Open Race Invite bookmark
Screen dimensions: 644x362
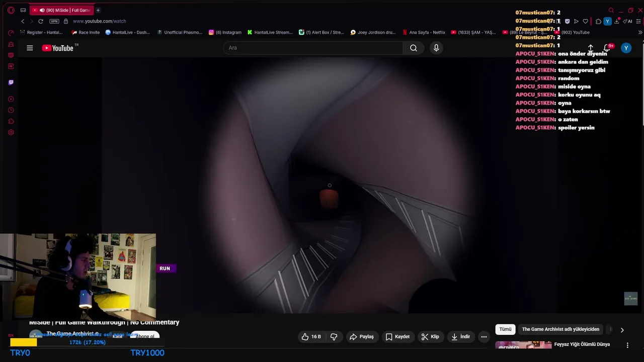pos(86,32)
